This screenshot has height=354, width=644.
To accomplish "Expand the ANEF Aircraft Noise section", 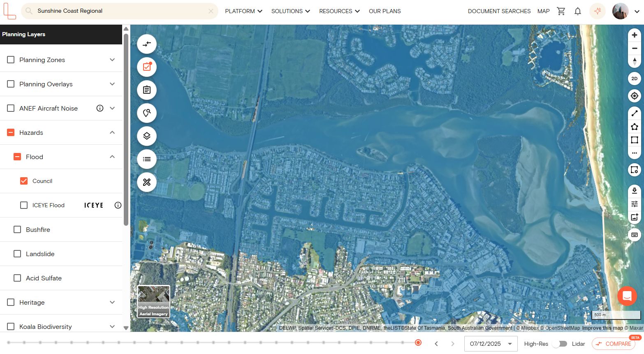I will point(112,108).
